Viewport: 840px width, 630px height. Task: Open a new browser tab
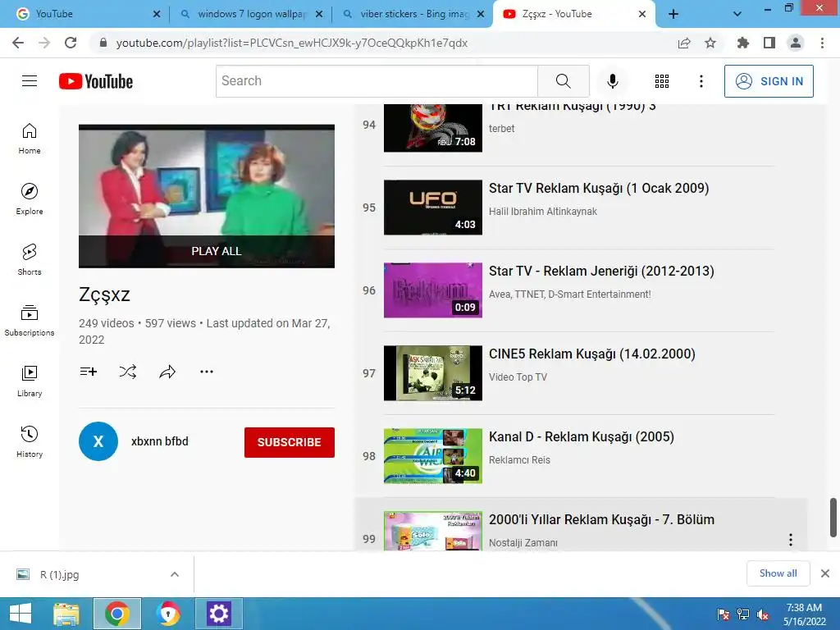pos(673,14)
